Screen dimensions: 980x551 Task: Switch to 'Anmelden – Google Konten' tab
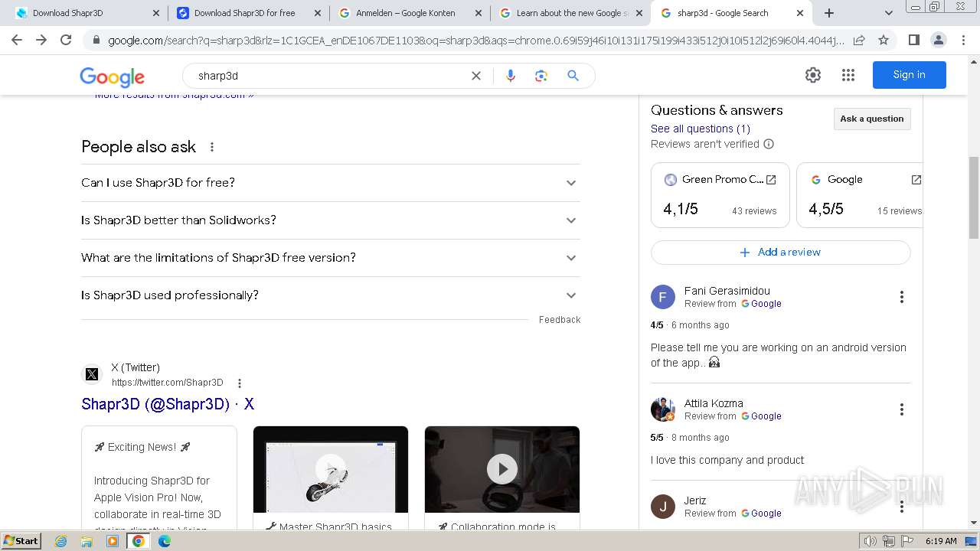point(409,13)
